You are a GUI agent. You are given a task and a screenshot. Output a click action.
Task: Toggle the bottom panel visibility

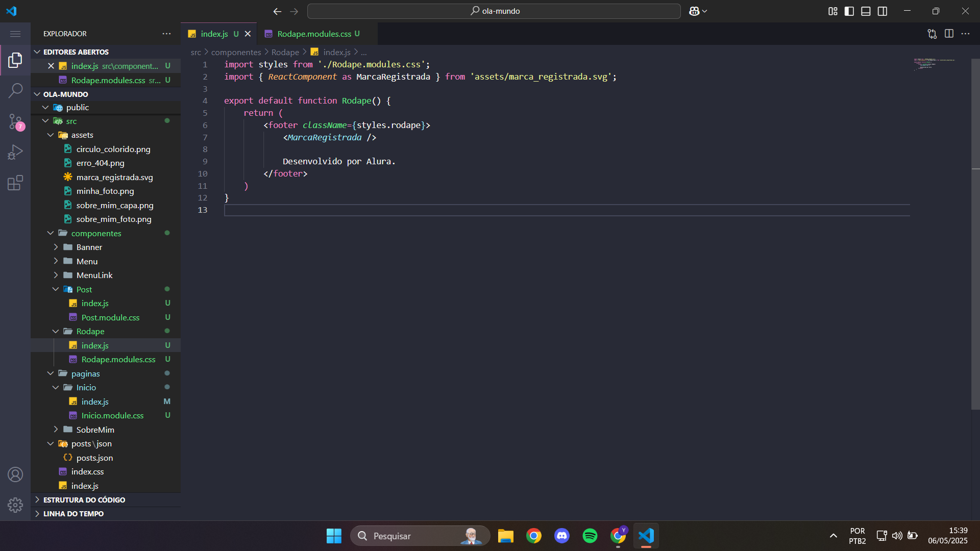[866, 11]
